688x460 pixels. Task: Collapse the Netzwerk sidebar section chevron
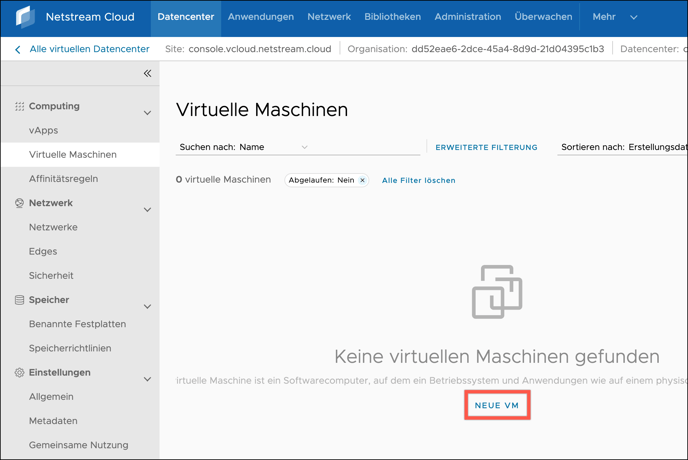147,210
